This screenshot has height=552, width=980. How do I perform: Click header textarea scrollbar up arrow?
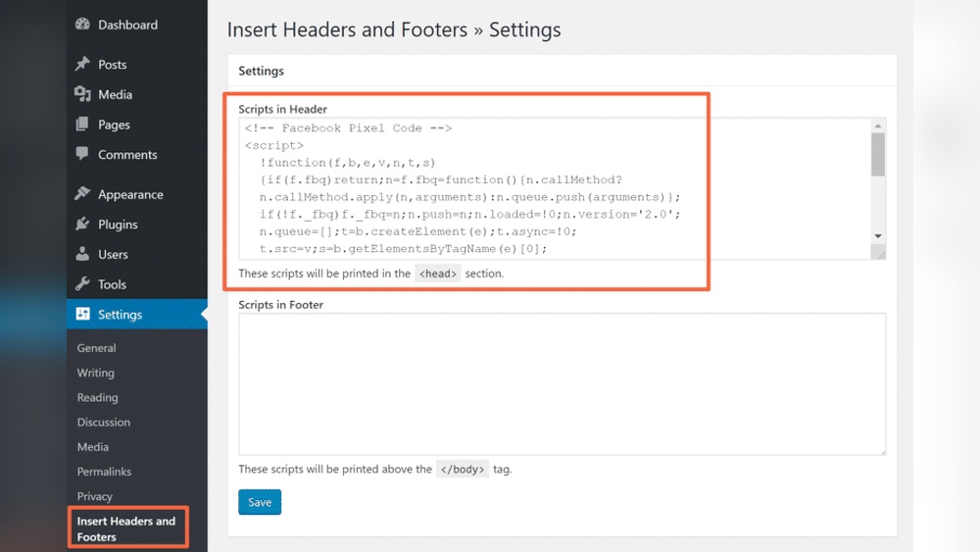(x=878, y=125)
